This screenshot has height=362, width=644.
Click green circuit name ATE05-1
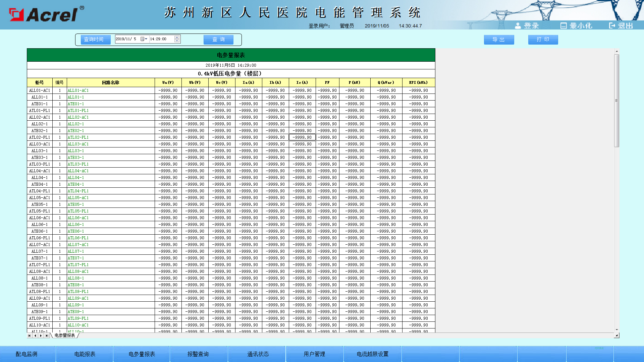point(76,204)
